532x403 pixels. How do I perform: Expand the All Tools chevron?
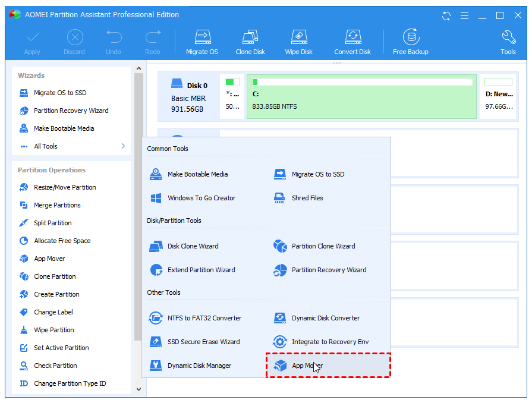123,146
